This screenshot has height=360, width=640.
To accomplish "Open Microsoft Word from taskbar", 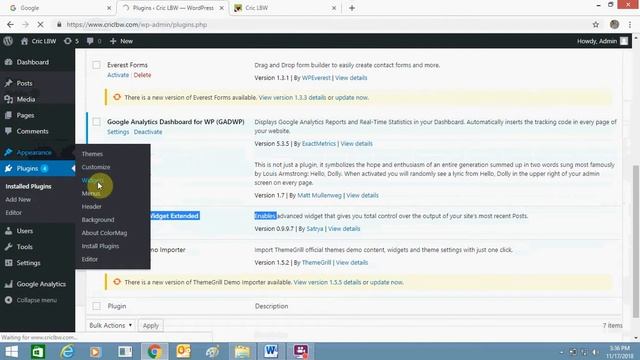I will point(271,351).
